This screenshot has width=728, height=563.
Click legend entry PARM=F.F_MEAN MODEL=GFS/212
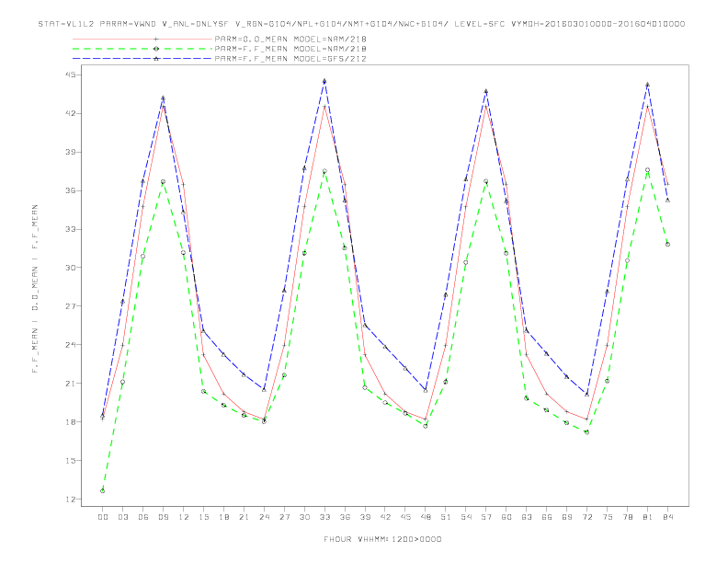tap(290, 59)
